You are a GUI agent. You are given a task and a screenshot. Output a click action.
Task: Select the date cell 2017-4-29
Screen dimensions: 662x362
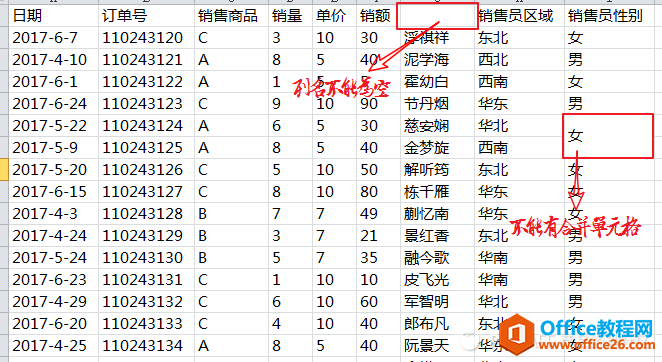coord(54,302)
